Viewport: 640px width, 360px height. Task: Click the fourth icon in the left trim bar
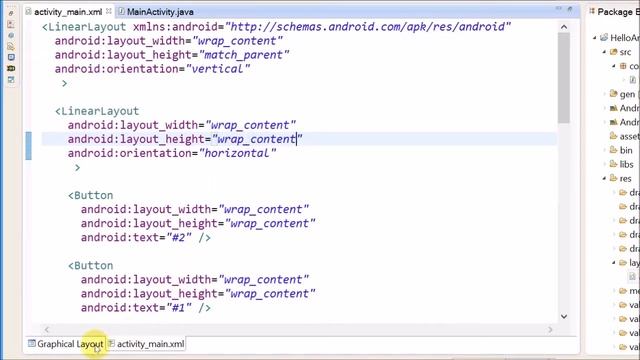[x=11, y=47]
